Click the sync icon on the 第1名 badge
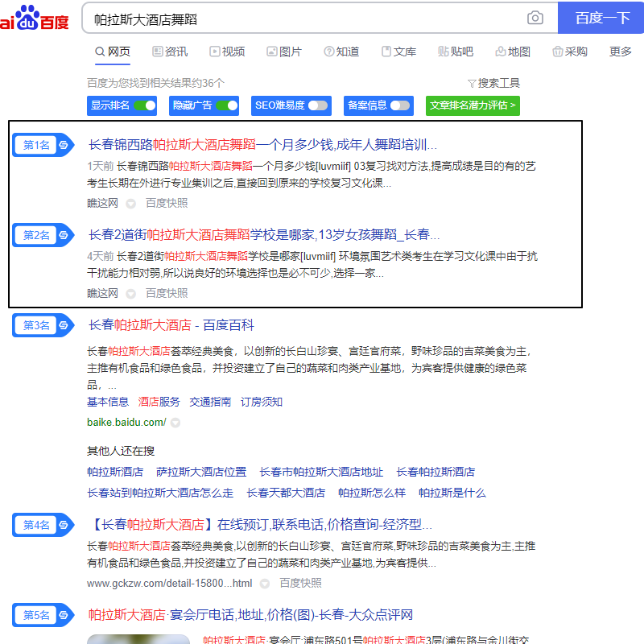The width and height of the screenshot is (644, 644). point(64,145)
